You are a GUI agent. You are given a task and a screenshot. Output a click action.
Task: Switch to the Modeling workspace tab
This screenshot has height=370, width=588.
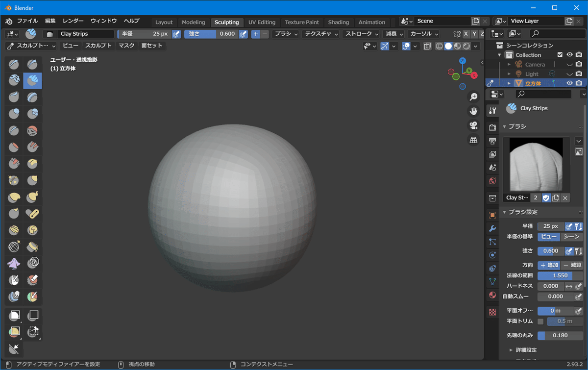point(194,22)
